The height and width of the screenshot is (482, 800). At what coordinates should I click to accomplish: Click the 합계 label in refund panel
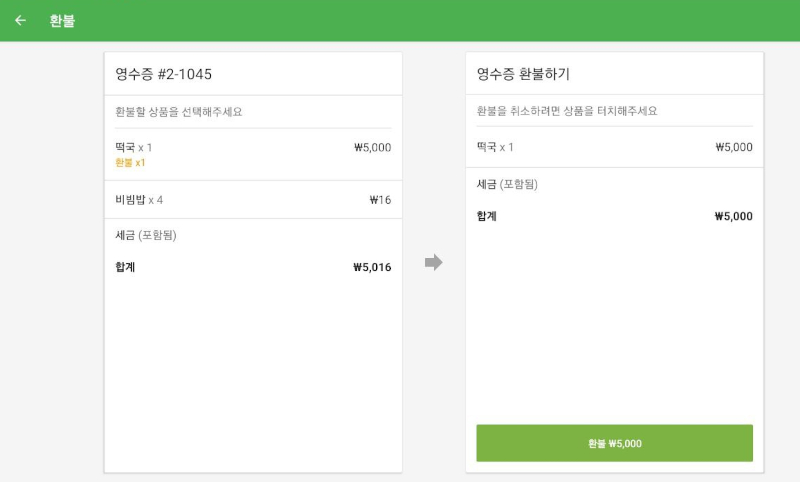(486, 216)
